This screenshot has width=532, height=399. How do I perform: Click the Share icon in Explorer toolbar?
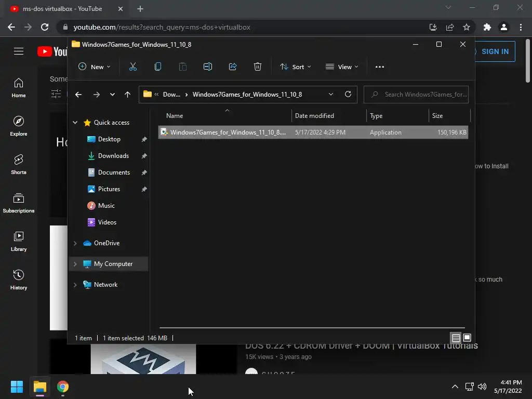tap(233, 67)
